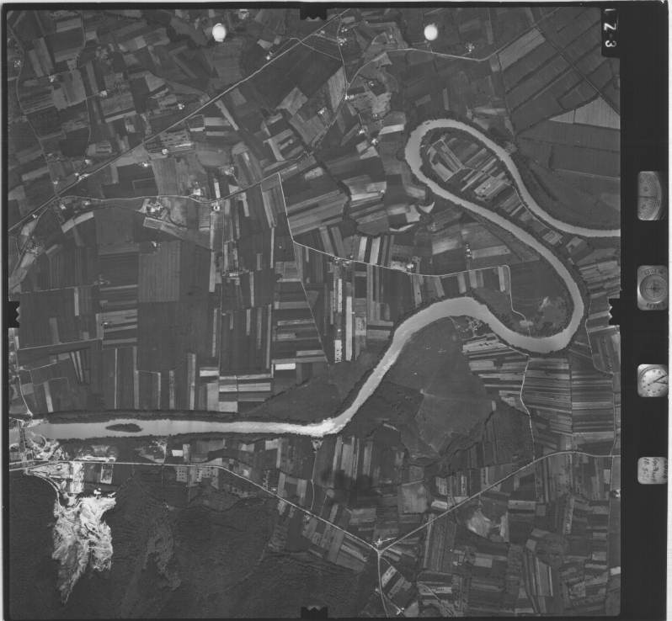Click the top center fiducial notch
The height and width of the screenshot is (621, 672).
click(x=313, y=13)
